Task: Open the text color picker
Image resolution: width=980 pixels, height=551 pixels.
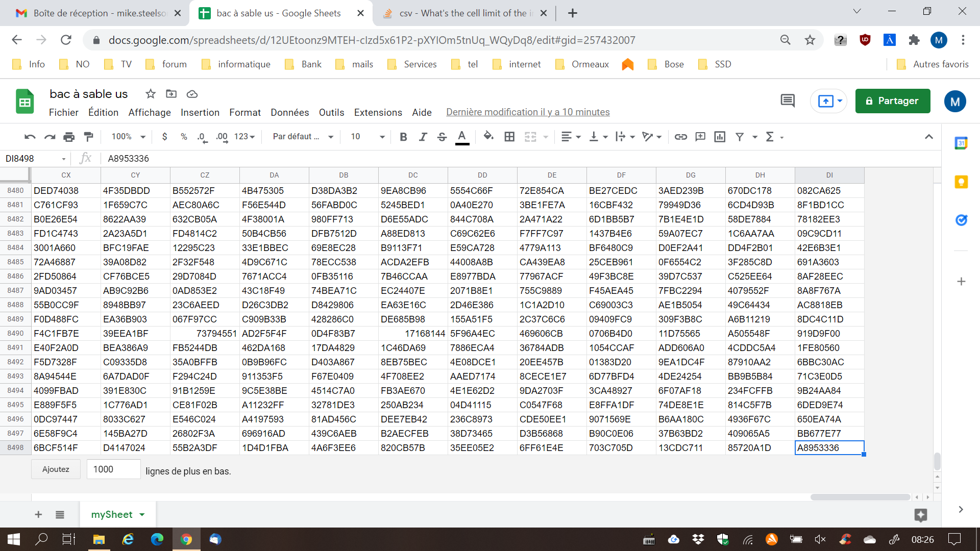Action: [462, 137]
